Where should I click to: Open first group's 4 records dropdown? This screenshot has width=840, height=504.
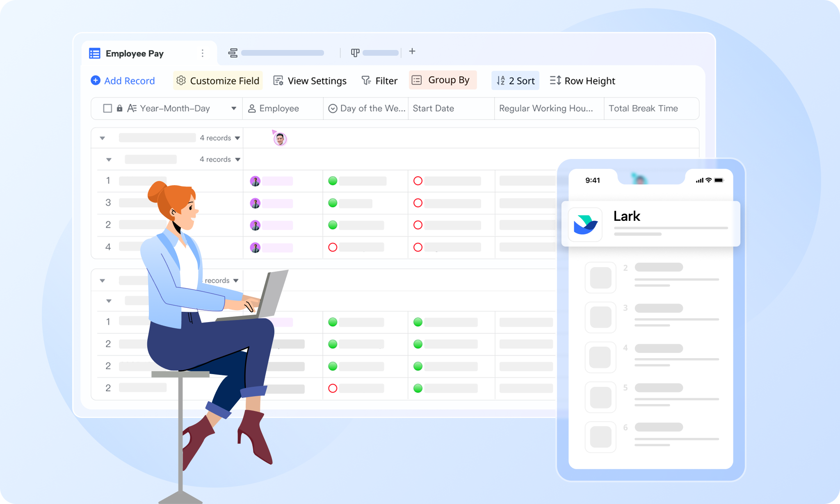237,138
